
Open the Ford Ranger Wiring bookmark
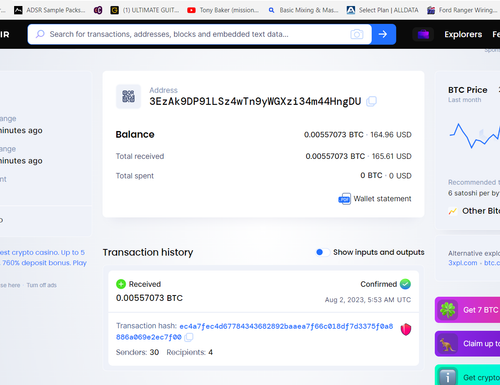pyautogui.click(x=462, y=10)
